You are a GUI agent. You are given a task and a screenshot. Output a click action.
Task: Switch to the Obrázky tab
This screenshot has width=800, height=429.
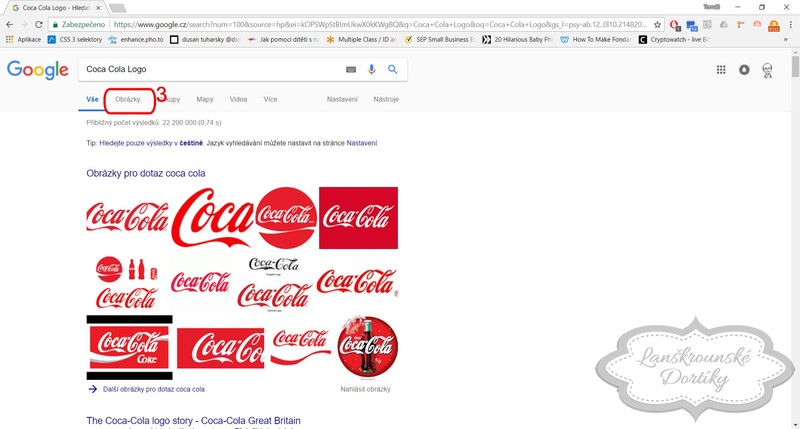coord(128,100)
